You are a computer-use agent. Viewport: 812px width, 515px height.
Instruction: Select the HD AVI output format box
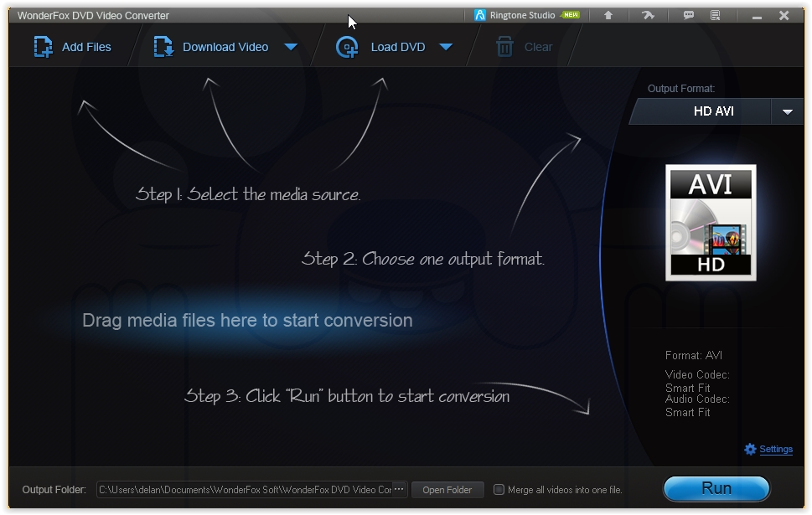701,111
